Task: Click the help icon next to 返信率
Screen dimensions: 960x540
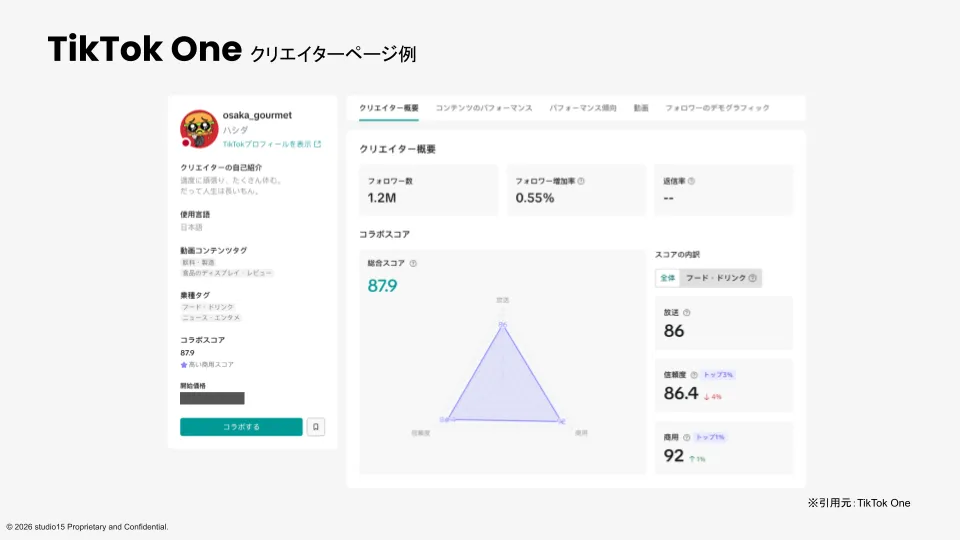Action: pos(691,181)
